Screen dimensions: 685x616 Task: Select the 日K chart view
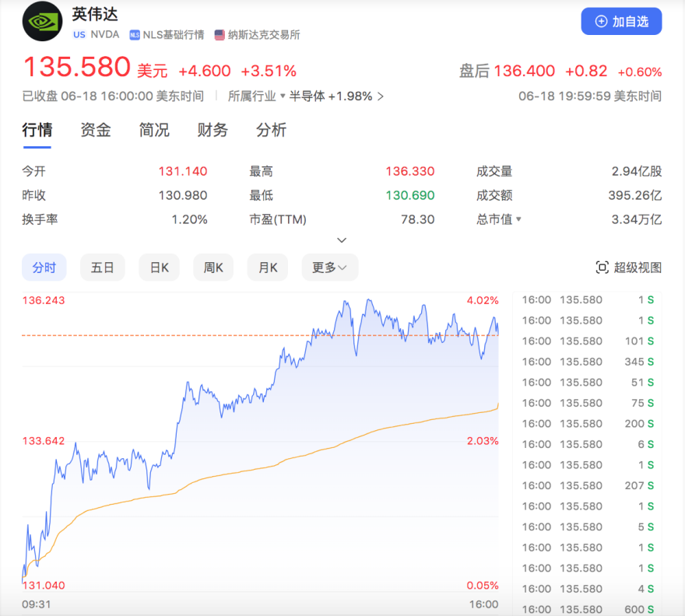(159, 267)
